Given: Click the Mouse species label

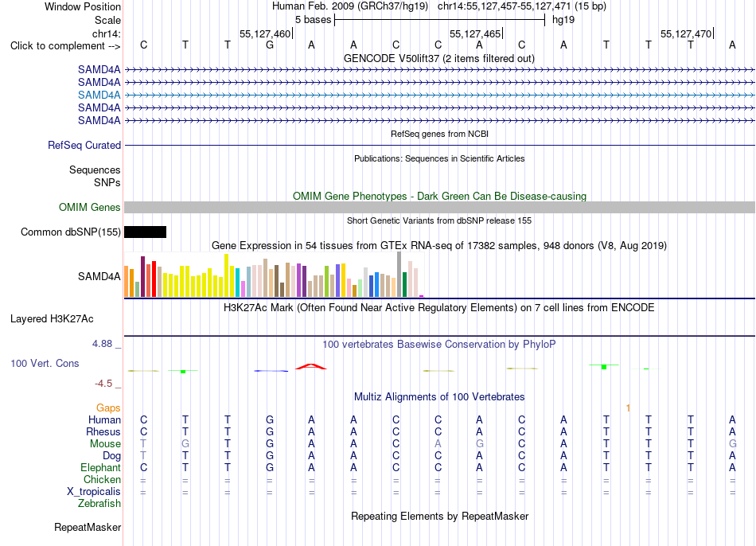Looking at the screenshot, I should [105, 444].
